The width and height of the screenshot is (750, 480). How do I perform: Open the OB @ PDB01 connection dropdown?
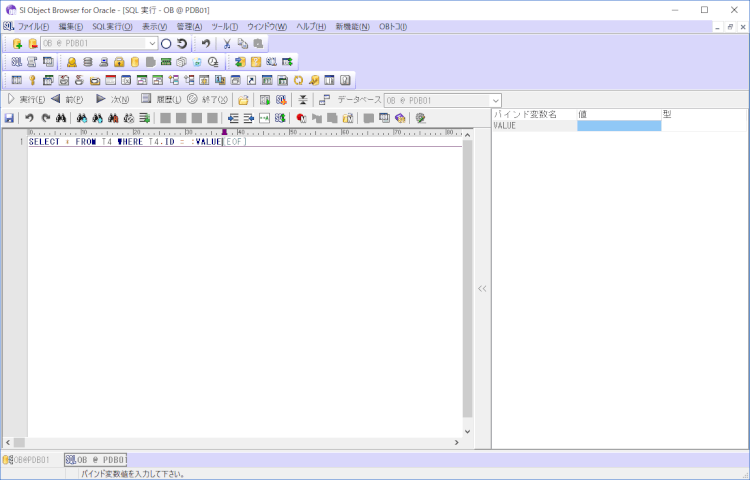click(152, 44)
